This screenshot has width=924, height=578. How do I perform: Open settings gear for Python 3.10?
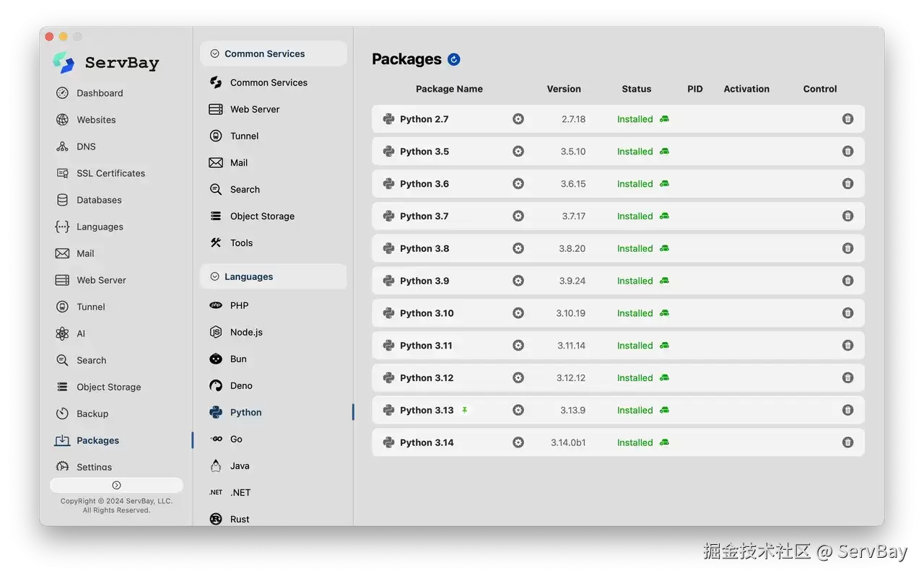518,313
